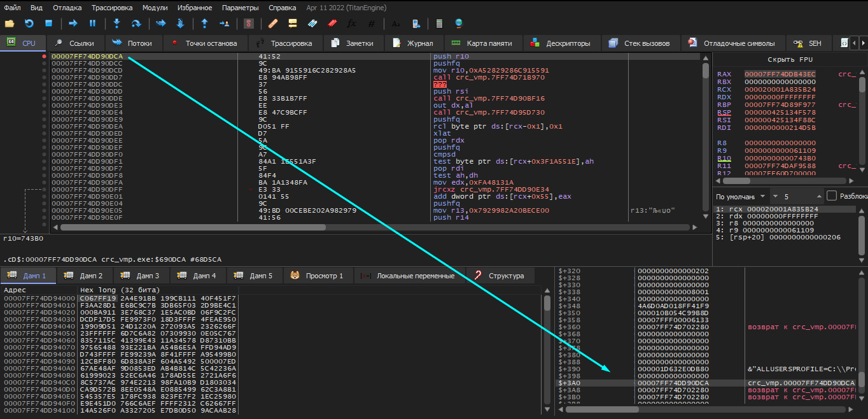Open intermodular calls icon
Screen dimensions: 868x419
[416, 24]
